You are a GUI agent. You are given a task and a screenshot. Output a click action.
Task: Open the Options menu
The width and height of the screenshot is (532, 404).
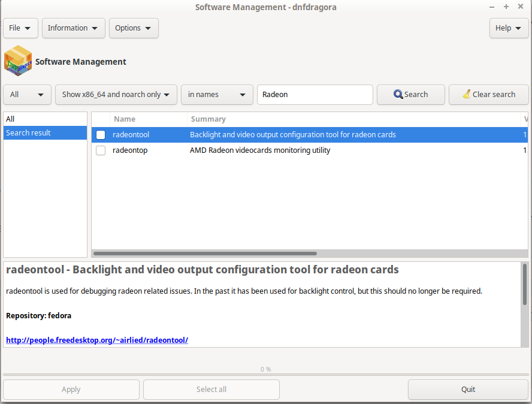pyautogui.click(x=134, y=28)
